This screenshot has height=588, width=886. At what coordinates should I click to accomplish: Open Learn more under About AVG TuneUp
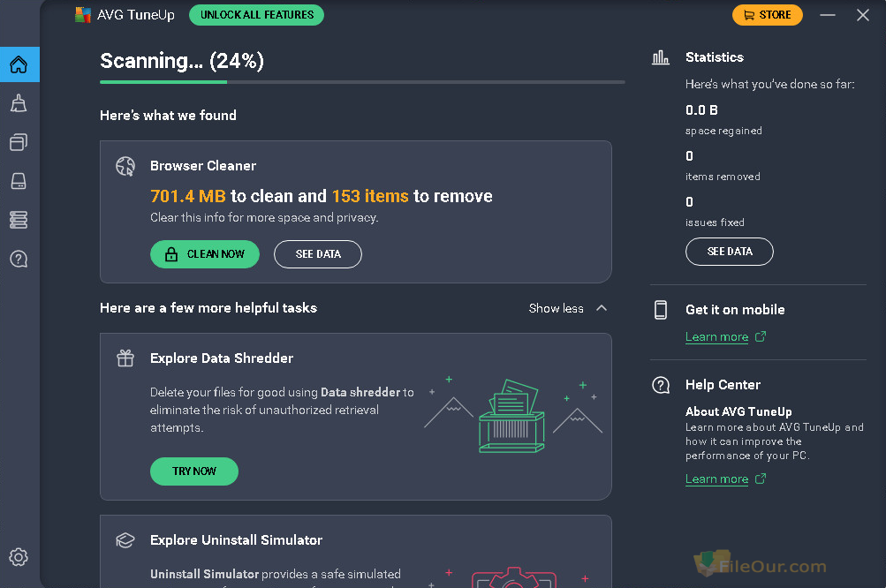coord(716,479)
